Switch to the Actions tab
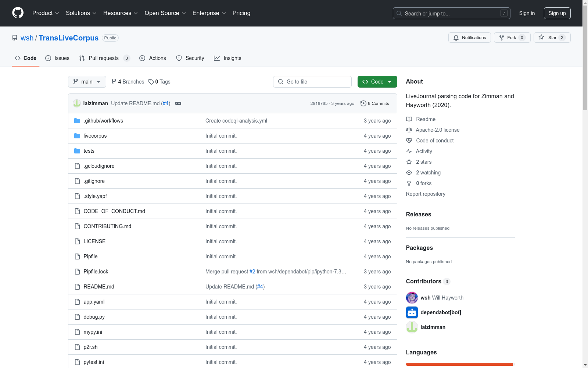The height and width of the screenshot is (368, 588). click(x=153, y=58)
